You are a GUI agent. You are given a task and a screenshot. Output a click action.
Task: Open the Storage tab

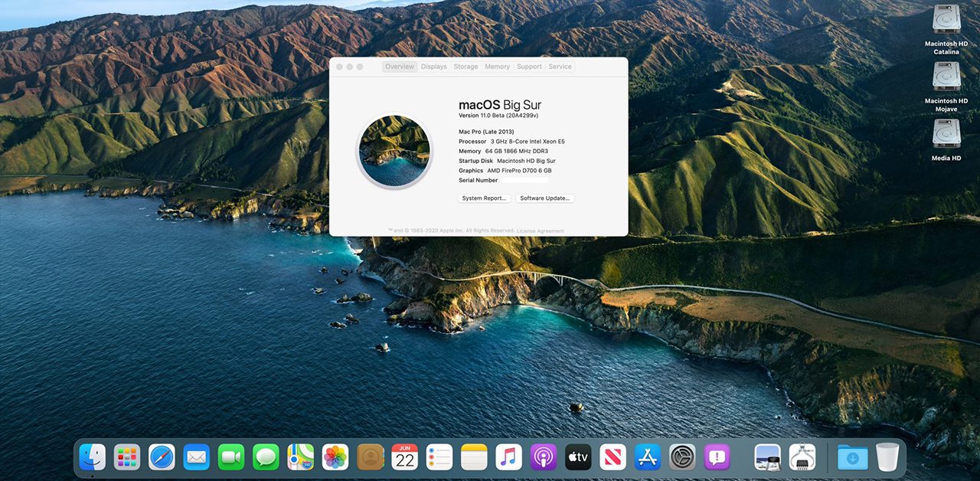pyautogui.click(x=465, y=67)
